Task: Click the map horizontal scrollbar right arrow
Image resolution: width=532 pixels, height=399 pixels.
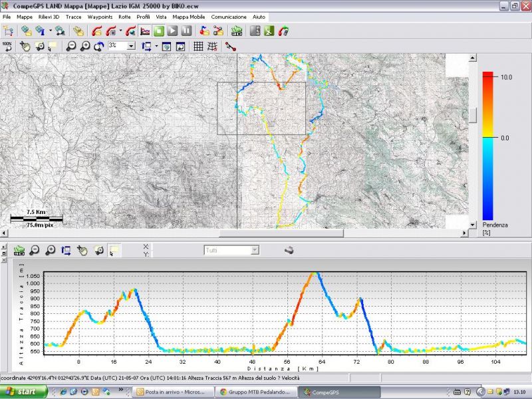Action: coord(464,233)
